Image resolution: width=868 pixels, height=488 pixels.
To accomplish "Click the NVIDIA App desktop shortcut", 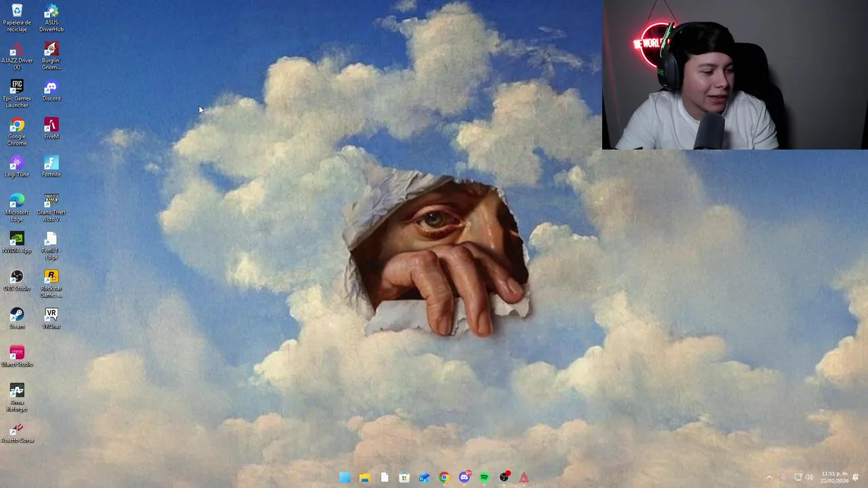I will pos(17,243).
